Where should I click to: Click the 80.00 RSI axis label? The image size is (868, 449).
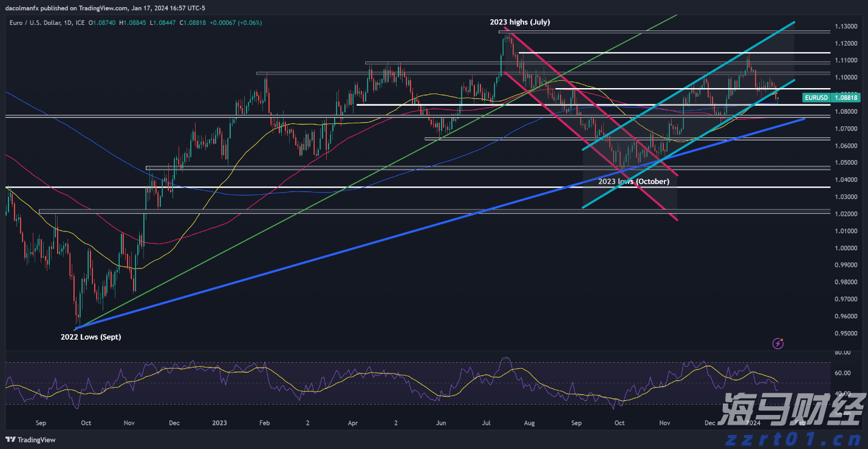pos(842,352)
